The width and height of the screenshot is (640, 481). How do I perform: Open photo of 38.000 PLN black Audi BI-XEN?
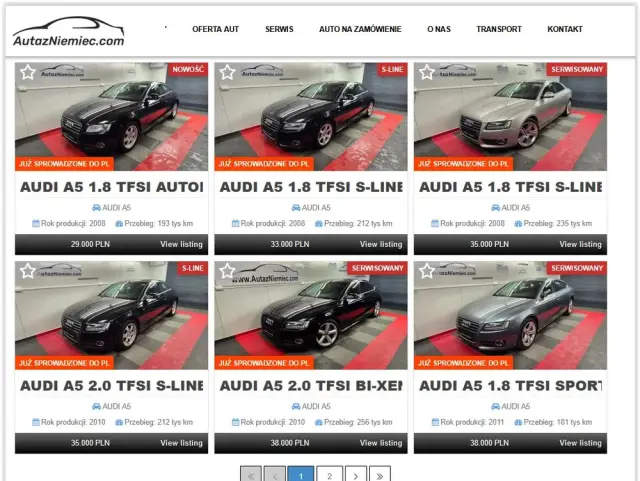tap(311, 315)
